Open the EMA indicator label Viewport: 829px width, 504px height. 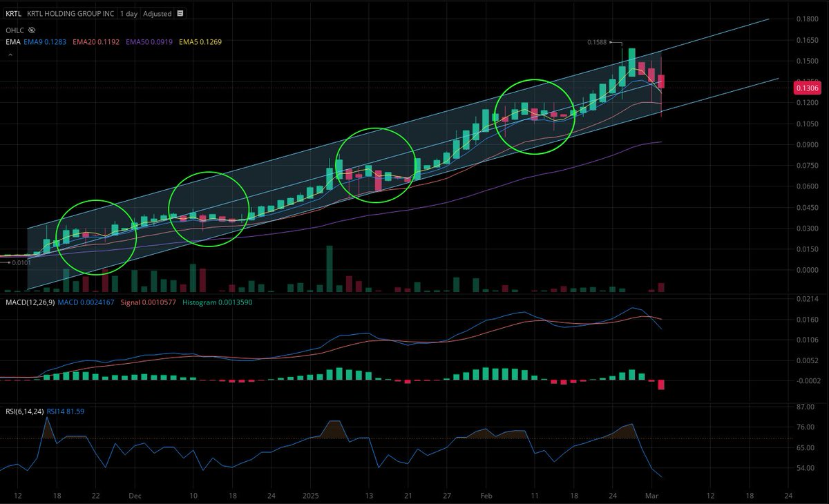[x=12, y=42]
